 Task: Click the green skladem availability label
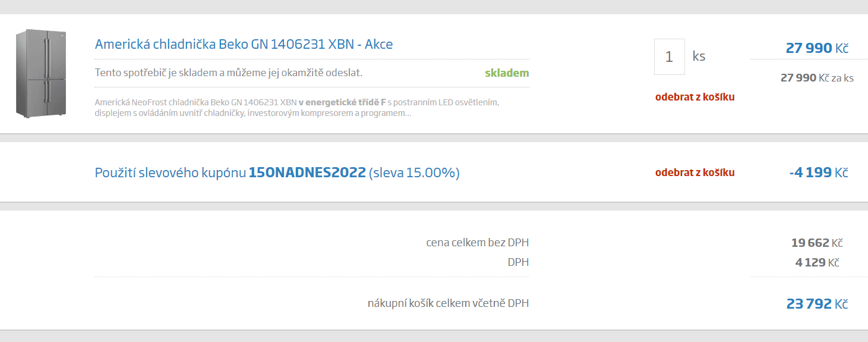507,73
